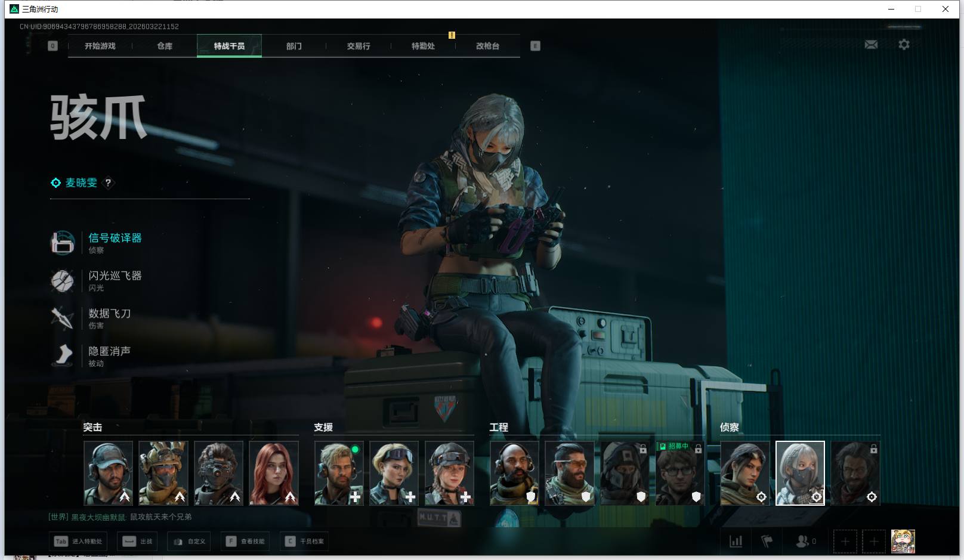The height and width of the screenshot is (560, 964).
Task: Open the friends list icon showing 0
Action: pyautogui.click(x=806, y=542)
